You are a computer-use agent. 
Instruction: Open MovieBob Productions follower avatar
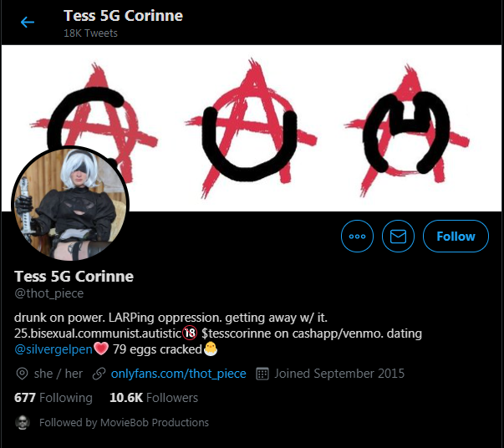click(23, 422)
